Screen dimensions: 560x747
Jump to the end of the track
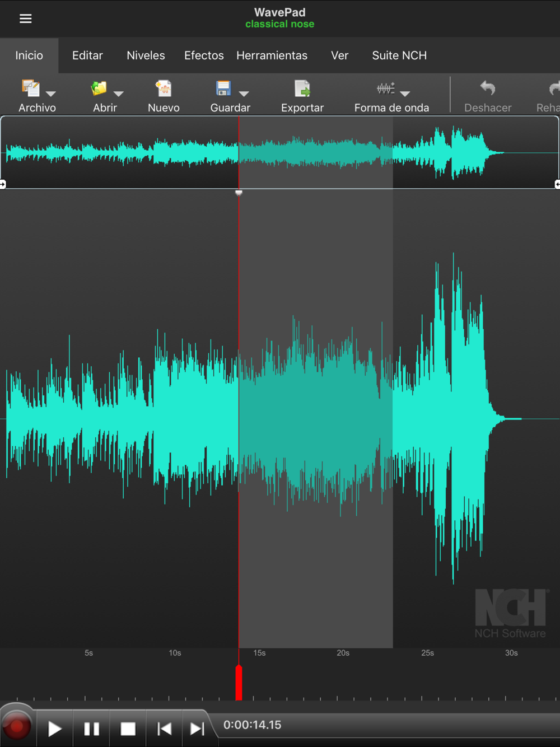[x=197, y=729]
